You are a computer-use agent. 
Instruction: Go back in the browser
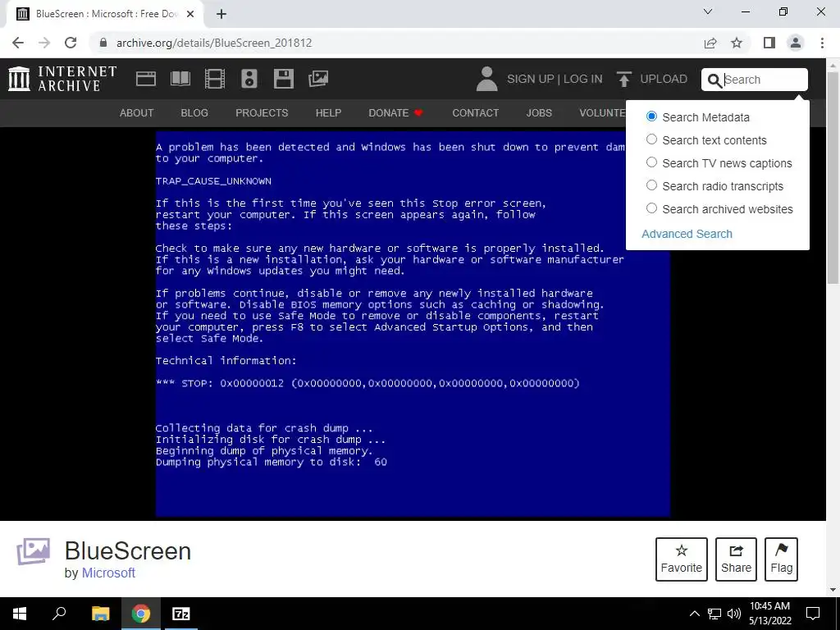18,43
